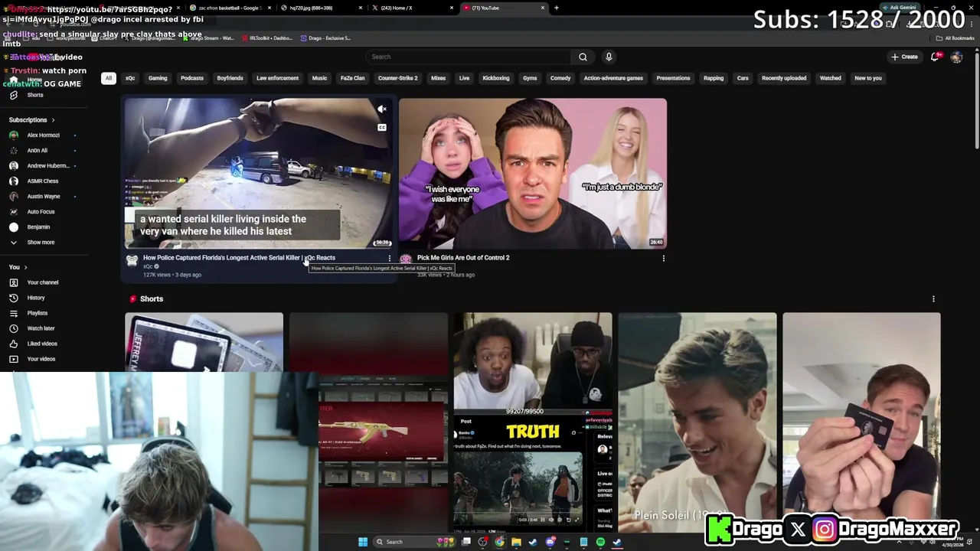Start voice search with the microphone icon
This screenshot has height=551, width=980.
(609, 57)
